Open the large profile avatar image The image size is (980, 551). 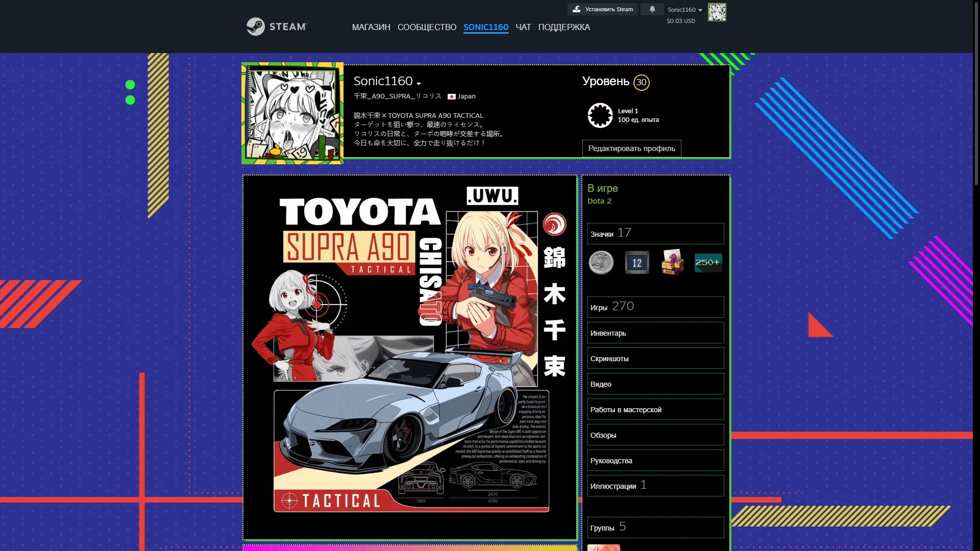tap(292, 113)
